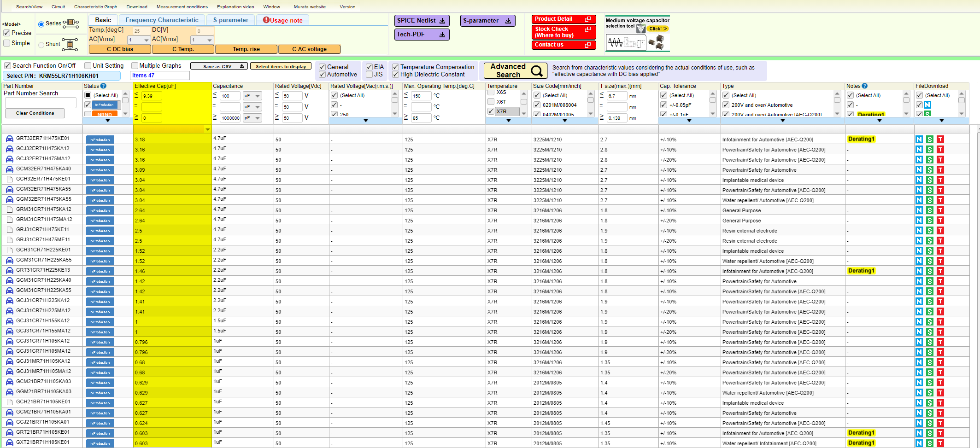Click Effective Cap upper limit field

[x=152, y=96]
